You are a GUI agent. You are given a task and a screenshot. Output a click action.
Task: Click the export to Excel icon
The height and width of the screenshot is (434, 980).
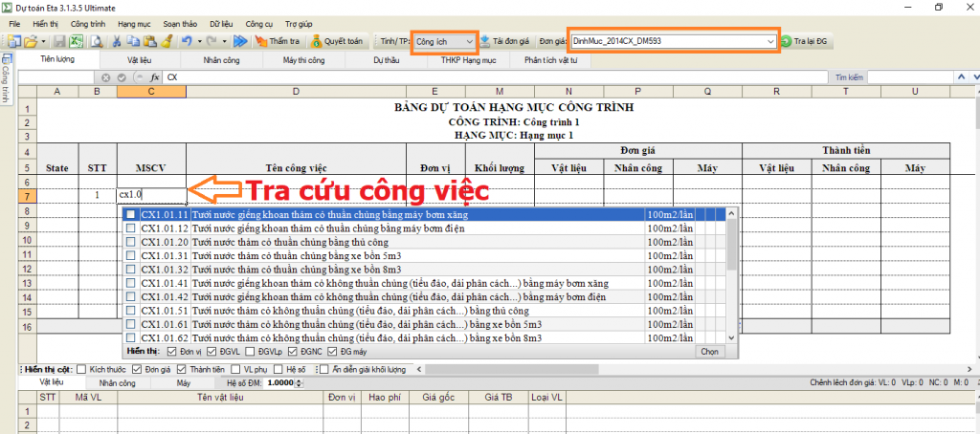point(77,41)
